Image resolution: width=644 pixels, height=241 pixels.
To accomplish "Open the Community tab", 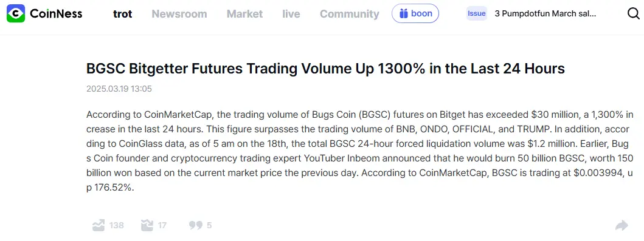I will [x=350, y=14].
